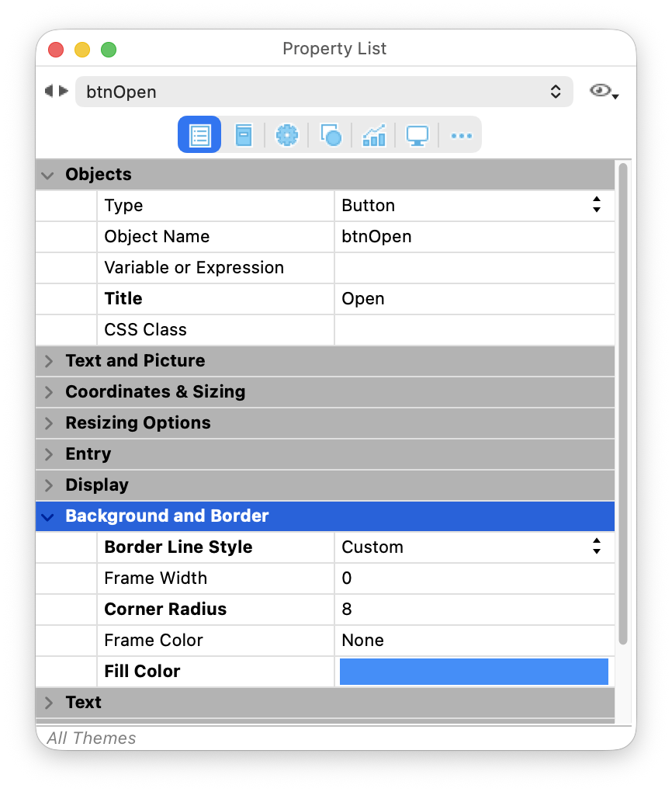Expand the Text section
The width and height of the screenshot is (672, 792).
48,703
